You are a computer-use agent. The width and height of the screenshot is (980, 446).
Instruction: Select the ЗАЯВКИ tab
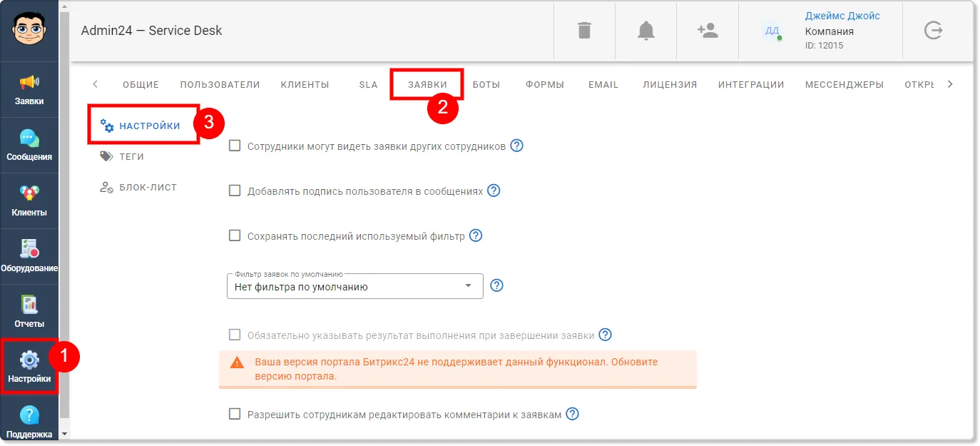pos(427,84)
